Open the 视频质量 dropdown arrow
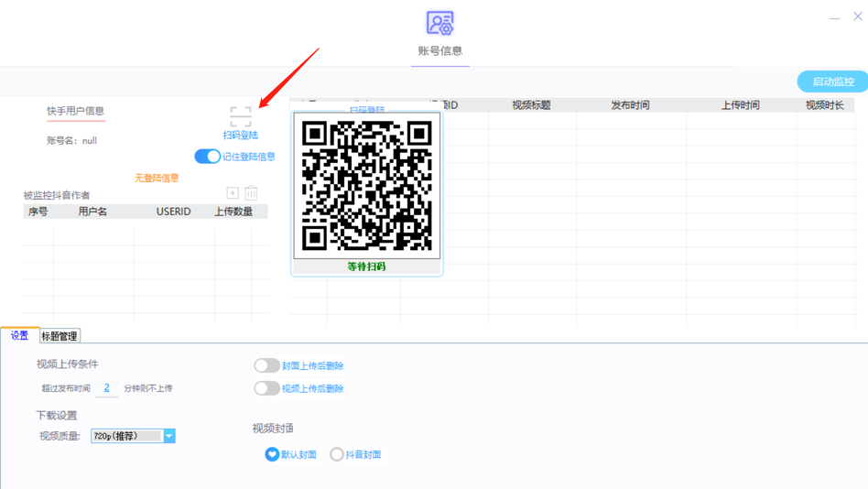The image size is (868, 489). tap(169, 436)
